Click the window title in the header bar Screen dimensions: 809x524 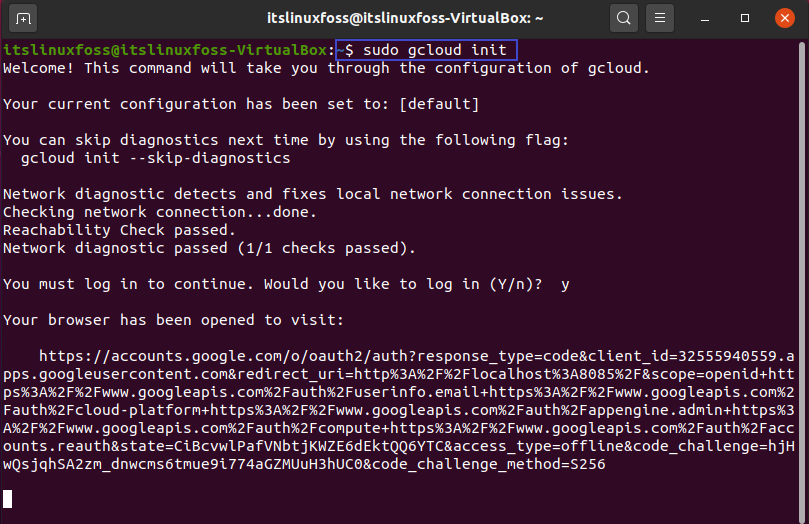point(404,19)
